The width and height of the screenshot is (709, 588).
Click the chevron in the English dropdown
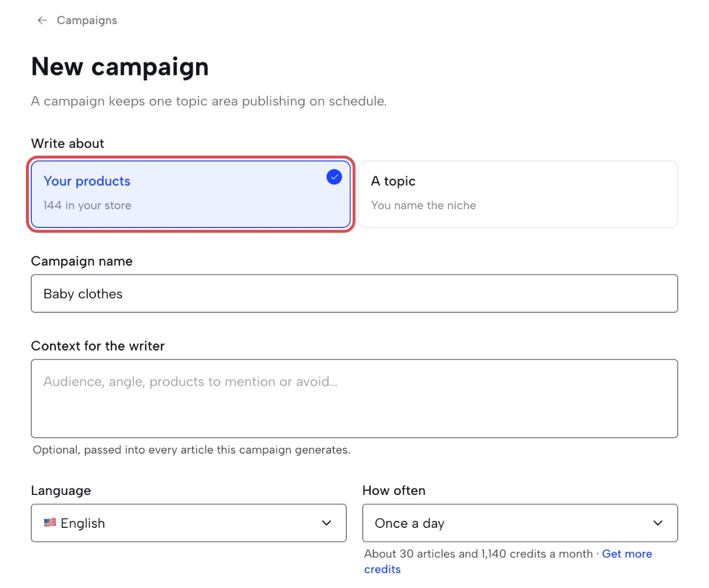pyautogui.click(x=327, y=523)
